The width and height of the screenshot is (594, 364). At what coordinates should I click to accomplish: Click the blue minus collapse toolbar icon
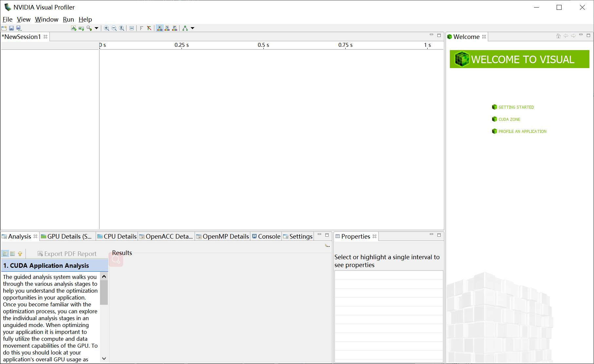coord(131,28)
